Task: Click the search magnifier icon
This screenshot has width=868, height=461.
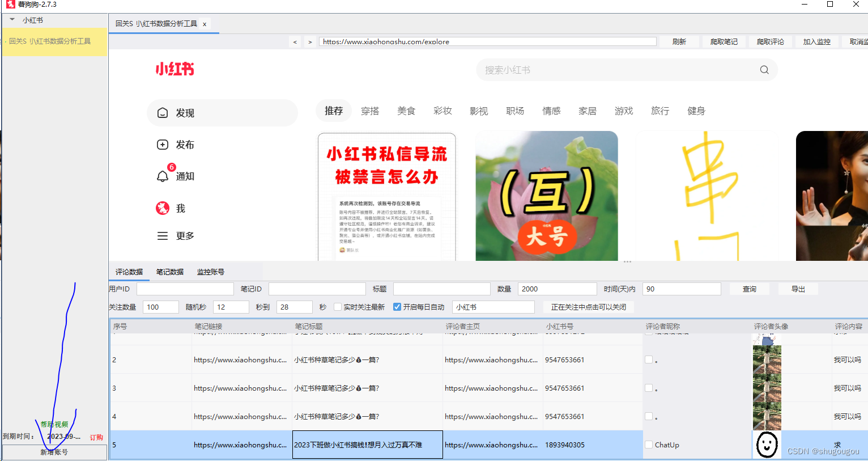Action: pyautogui.click(x=764, y=70)
